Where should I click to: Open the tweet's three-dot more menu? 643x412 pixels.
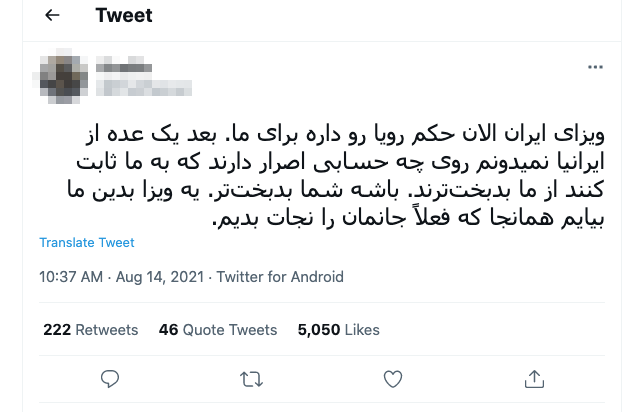[596, 68]
